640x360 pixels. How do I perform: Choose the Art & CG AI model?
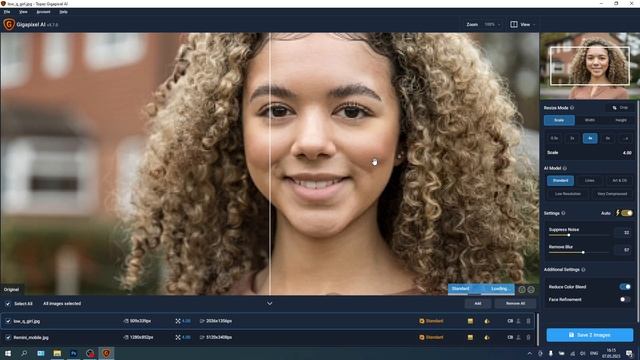[x=619, y=180]
